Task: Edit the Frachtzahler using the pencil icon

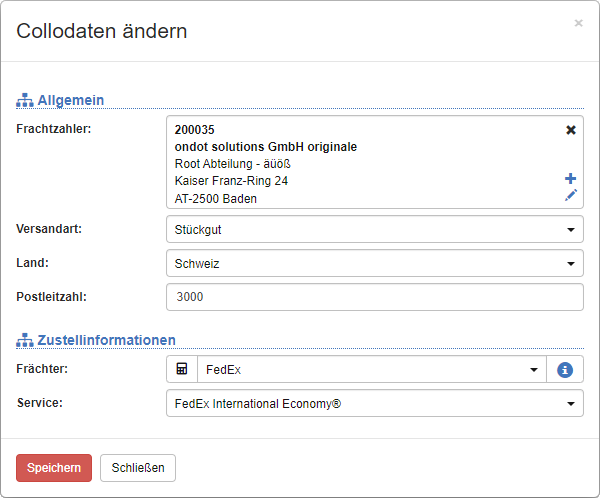Action: (571, 195)
